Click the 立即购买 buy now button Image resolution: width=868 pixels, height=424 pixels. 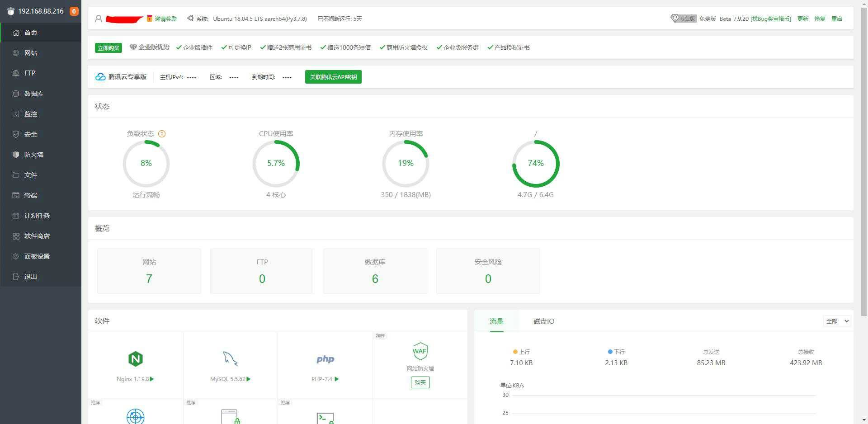pyautogui.click(x=108, y=48)
